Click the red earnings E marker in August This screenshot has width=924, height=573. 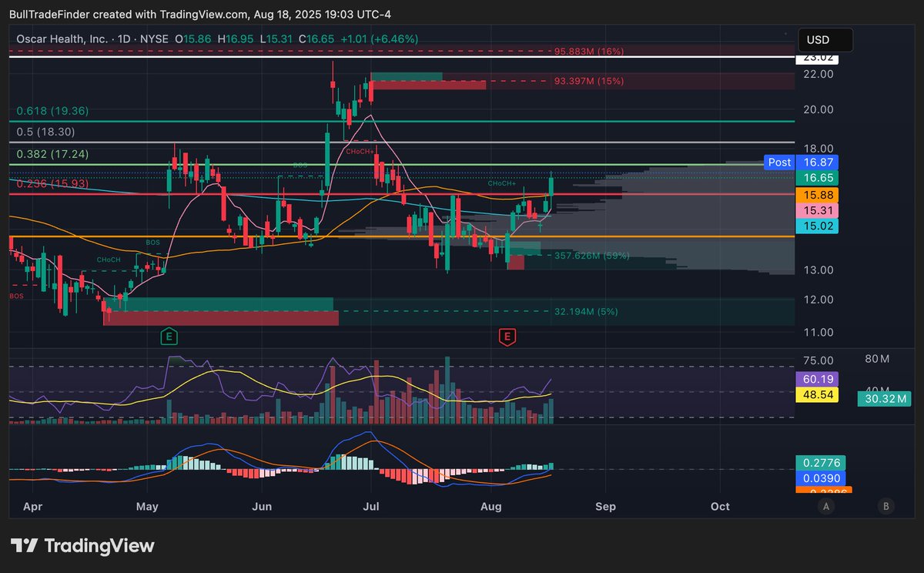(x=507, y=336)
